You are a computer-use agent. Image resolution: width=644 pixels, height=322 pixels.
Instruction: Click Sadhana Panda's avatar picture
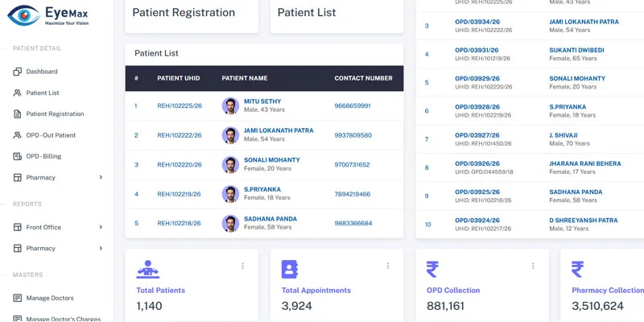(x=230, y=224)
